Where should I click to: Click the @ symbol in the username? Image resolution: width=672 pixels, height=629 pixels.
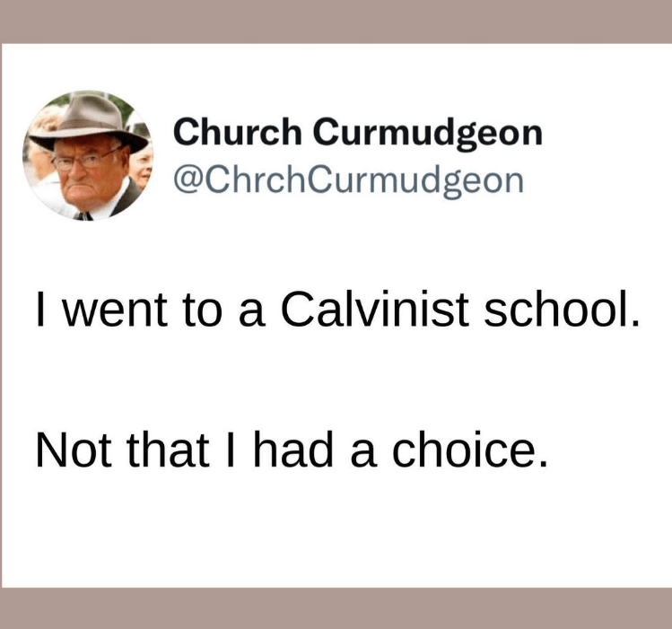coord(186,179)
